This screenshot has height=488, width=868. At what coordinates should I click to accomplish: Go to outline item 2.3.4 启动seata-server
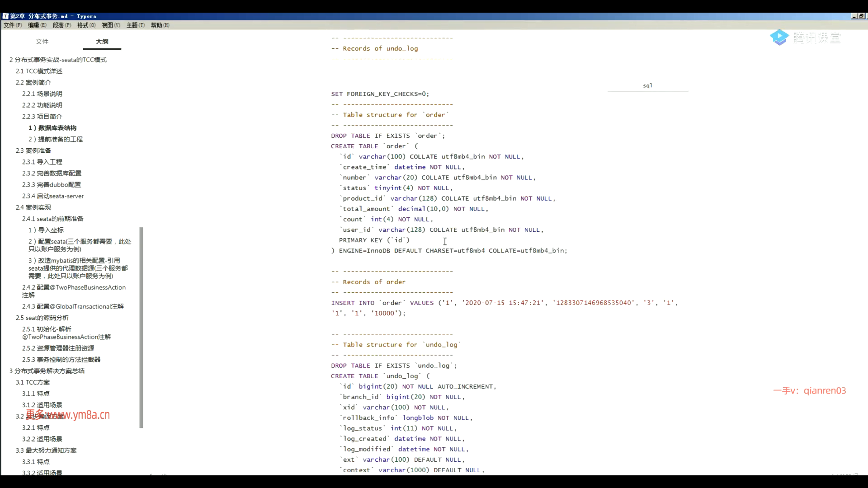click(53, 196)
